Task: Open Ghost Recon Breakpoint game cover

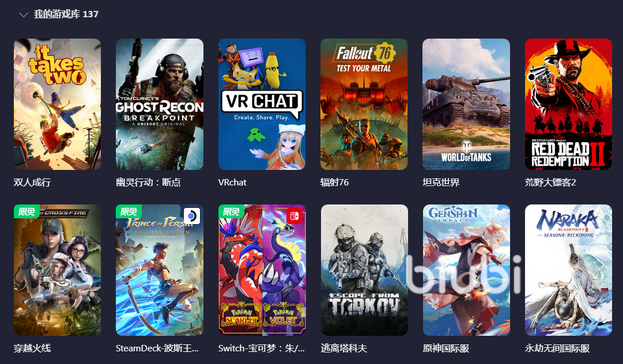Action: pos(159,104)
